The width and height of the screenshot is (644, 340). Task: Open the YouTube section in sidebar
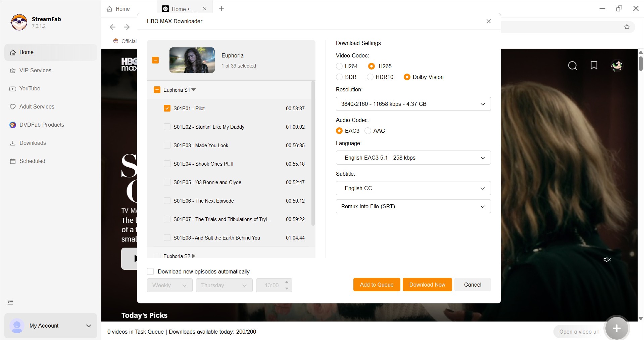[30, 88]
